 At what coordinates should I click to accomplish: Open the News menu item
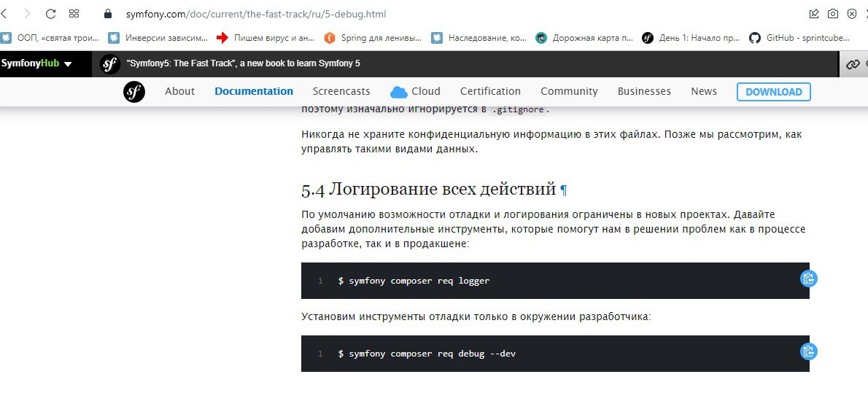[x=704, y=91]
